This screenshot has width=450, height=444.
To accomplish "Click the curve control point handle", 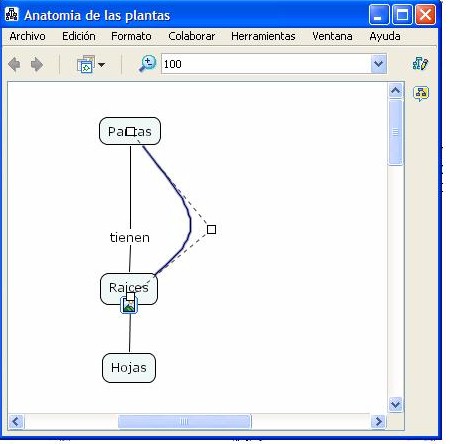I will (211, 229).
